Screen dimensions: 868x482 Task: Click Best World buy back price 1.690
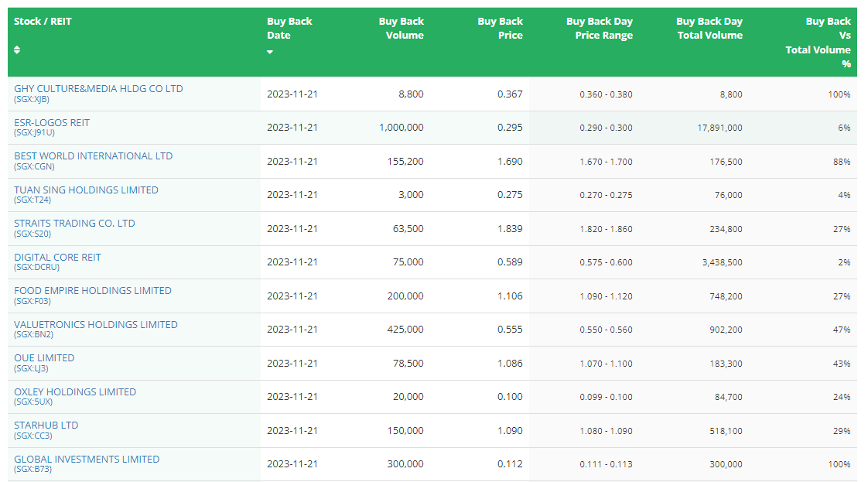point(510,162)
